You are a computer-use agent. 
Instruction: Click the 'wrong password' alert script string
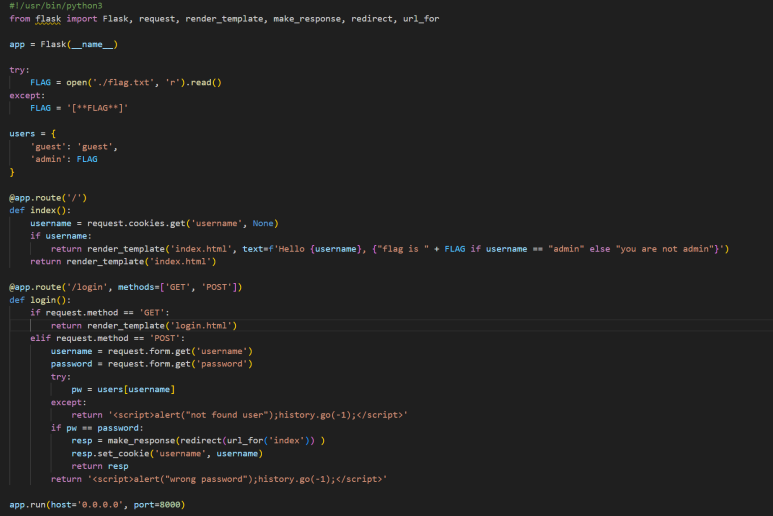pos(237,480)
